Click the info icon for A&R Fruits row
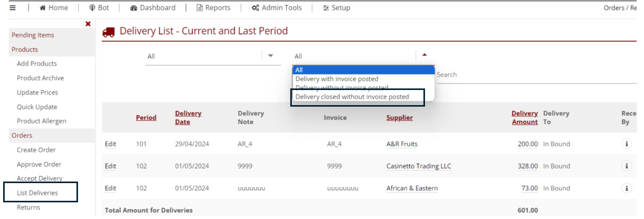This screenshot has width=644, height=219. tap(627, 144)
